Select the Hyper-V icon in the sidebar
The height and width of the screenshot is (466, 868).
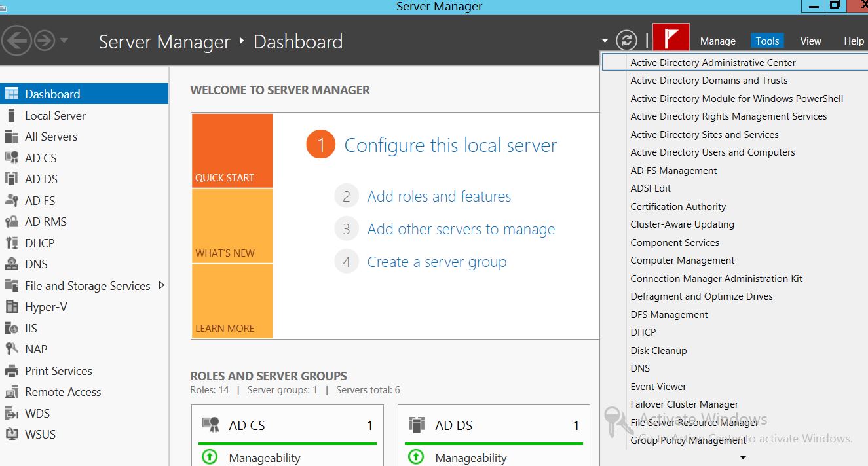pos(11,307)
